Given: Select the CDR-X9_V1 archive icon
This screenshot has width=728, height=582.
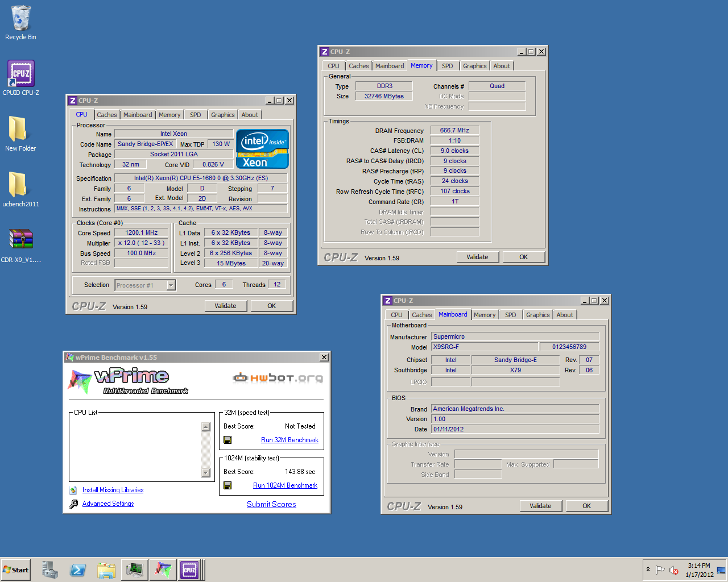Looking at the screenshot, I should [x=20, y=246].
